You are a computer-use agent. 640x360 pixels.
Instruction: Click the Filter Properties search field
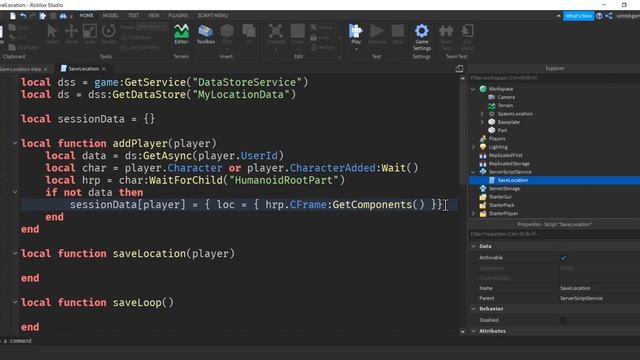(554, 234)
